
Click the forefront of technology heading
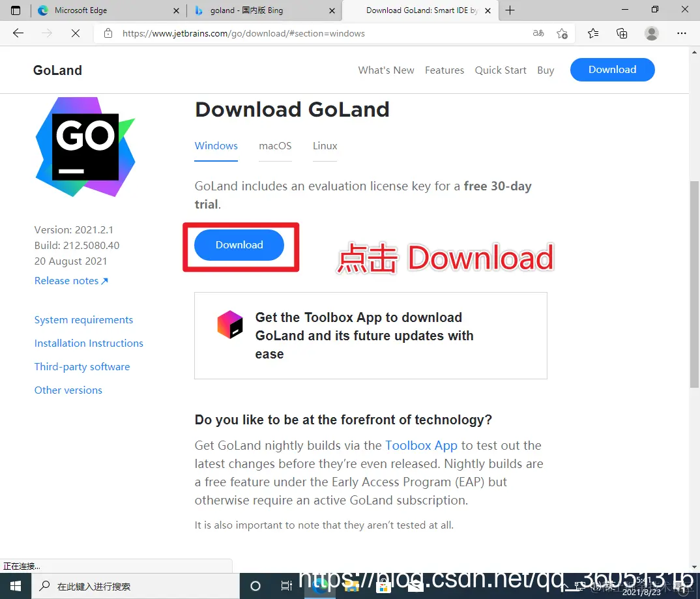point(343,420)
